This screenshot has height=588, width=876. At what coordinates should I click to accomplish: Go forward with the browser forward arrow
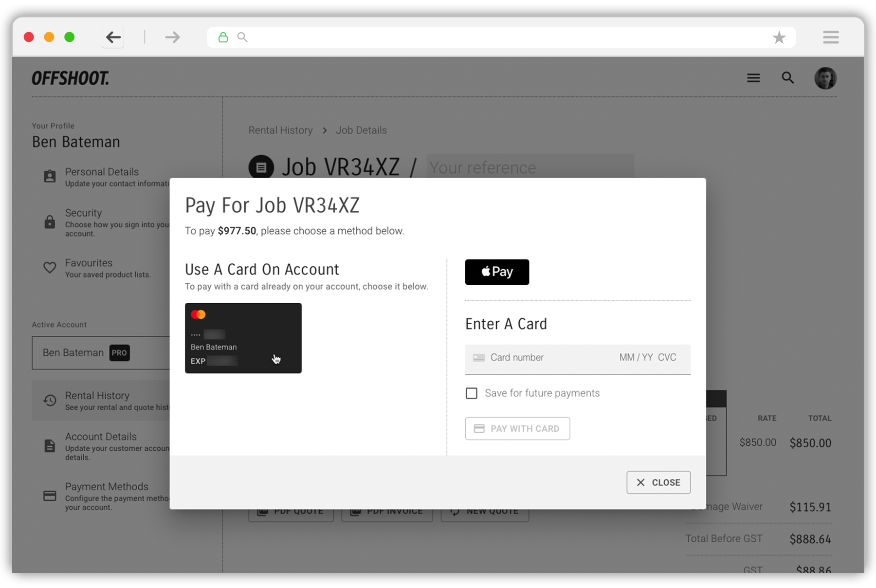pyautogui.click(x=172, y=37)
